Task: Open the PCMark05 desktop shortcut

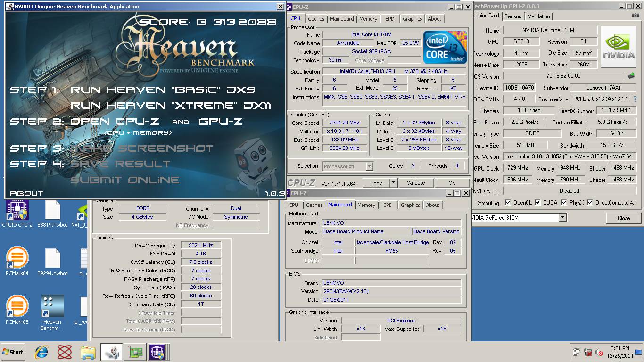Action: [x=17, y=310]
